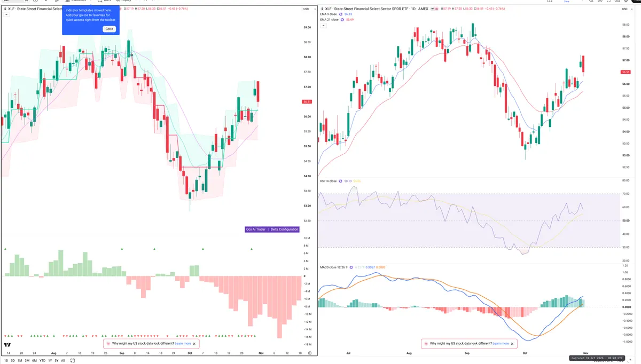641x364 pixels.
Task: Select the 5D time range
Action: (x=13, y=361)
